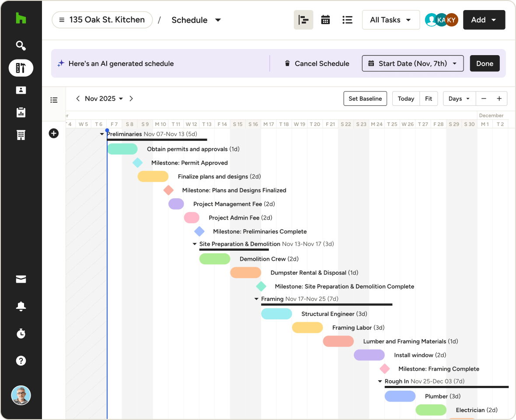Open the help question mark icon
The height and width of the screenshot is (420, 516).
(21, 360)
